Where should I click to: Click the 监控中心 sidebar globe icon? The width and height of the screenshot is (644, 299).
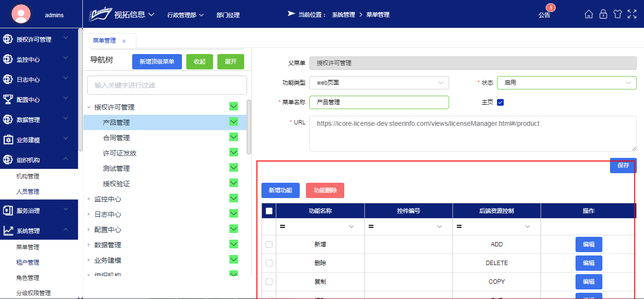(8, 59)
